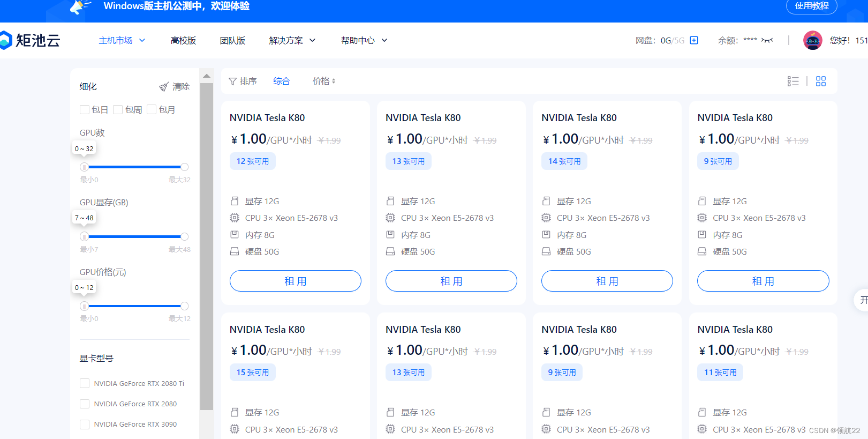Select the 综合 sort tab
Viewport: 868px width, 439px height.
click(x=281, y=81)
